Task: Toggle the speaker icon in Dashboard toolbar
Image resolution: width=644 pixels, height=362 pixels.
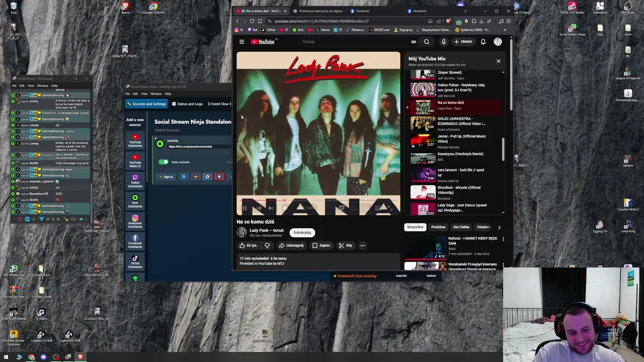Action: [81, 219]
